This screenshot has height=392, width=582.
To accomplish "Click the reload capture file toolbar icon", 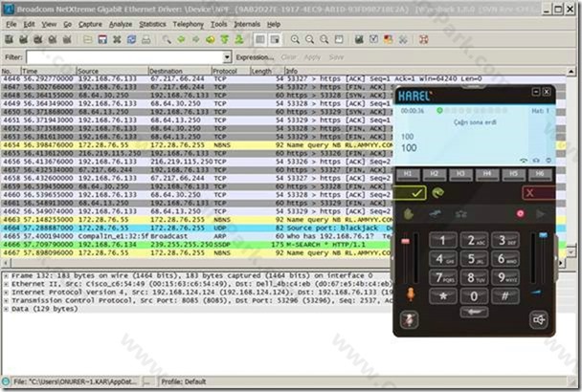I will [131, 39].
